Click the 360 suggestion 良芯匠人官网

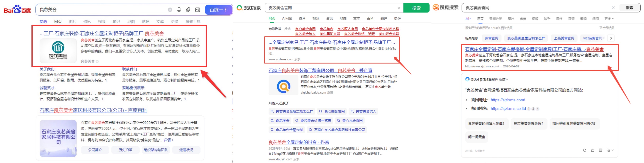click(x=348, y=29)
